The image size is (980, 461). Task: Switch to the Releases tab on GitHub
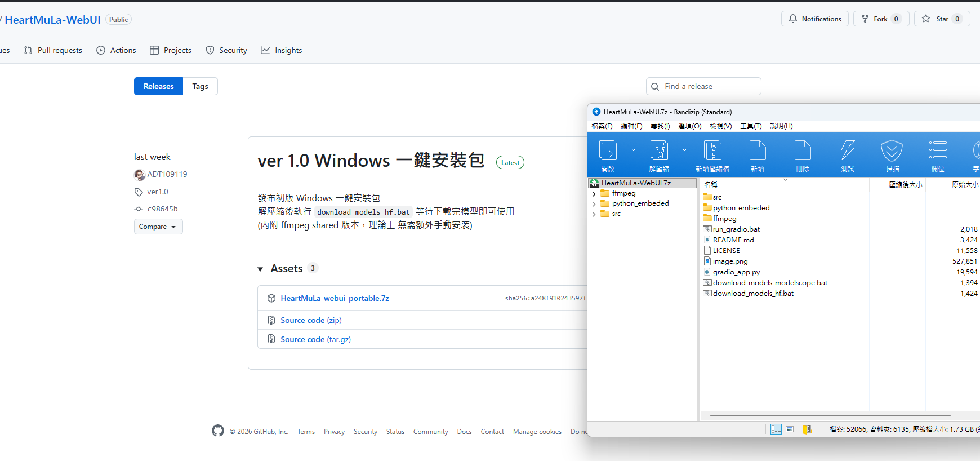[x=159, y=86]
